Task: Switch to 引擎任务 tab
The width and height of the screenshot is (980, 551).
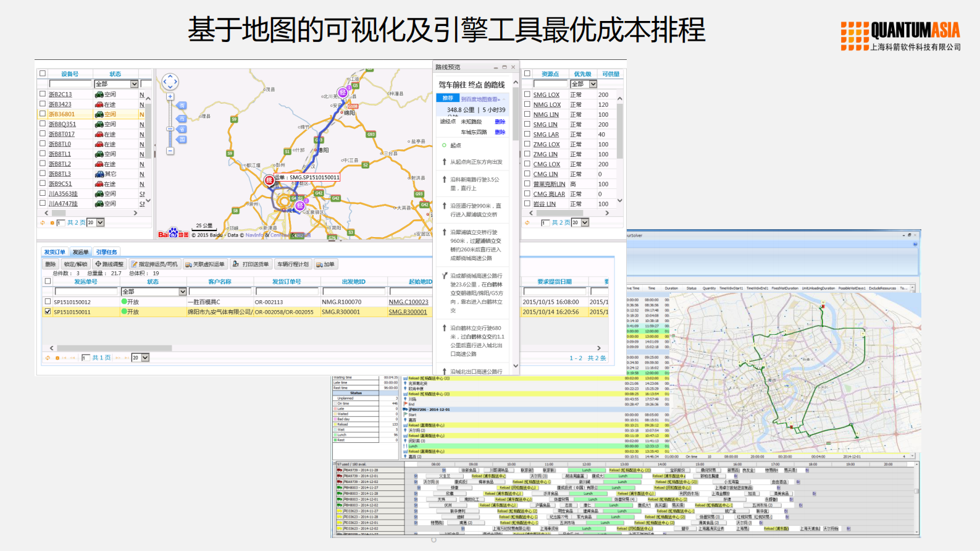Action: (106, 252)
